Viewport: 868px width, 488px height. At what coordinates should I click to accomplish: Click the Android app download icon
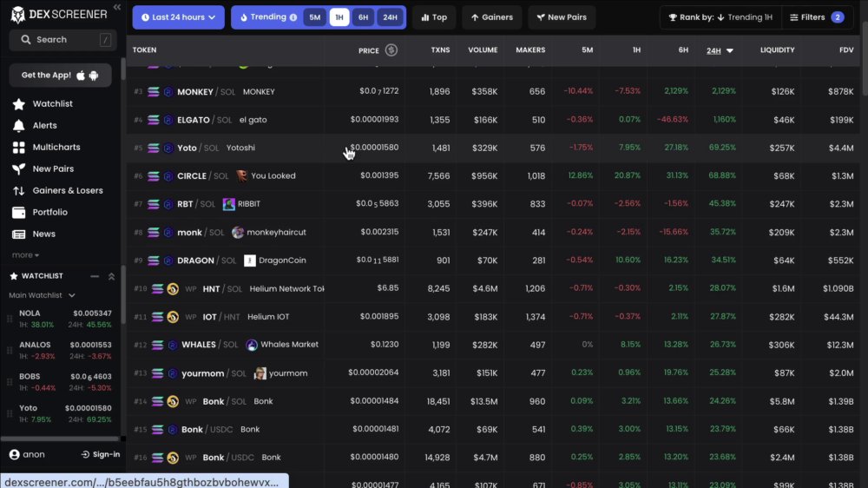[x=94, y=76]
